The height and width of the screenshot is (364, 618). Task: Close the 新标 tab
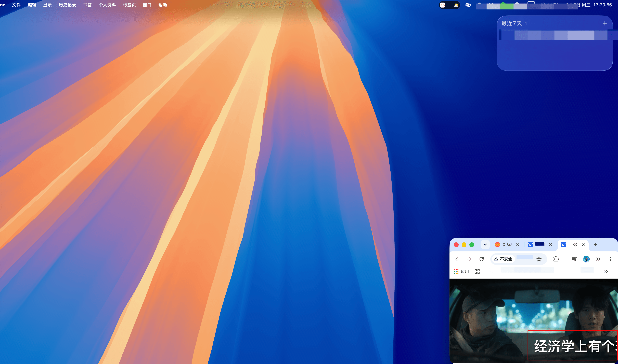coord(518,245)
